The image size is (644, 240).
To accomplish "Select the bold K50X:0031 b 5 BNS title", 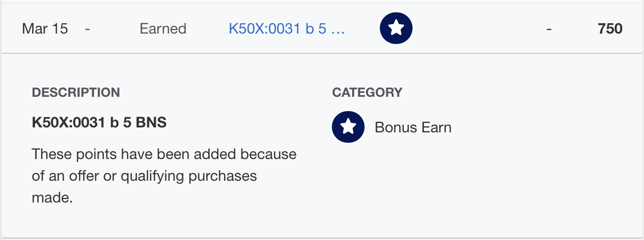I will [99, 122].
